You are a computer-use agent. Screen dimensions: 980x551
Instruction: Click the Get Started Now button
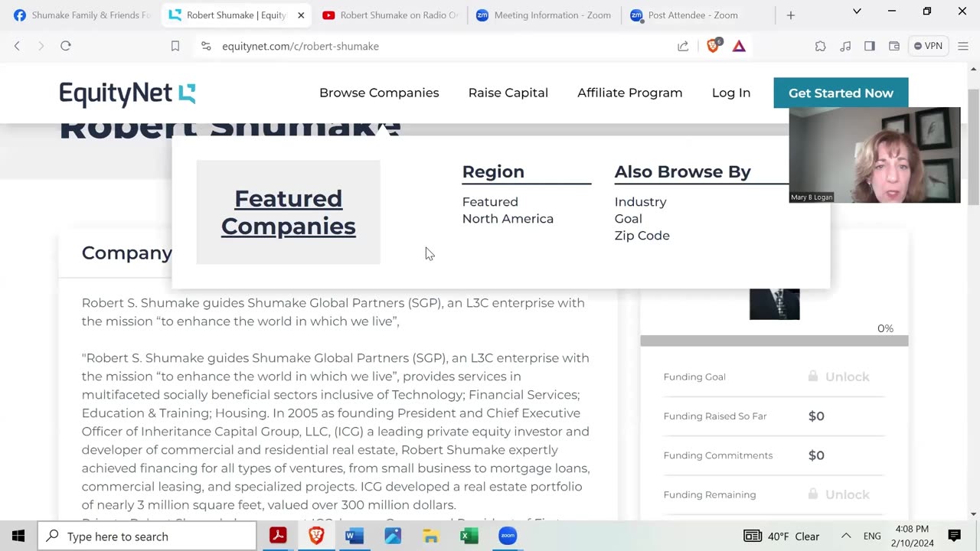(x=841, y=93)
